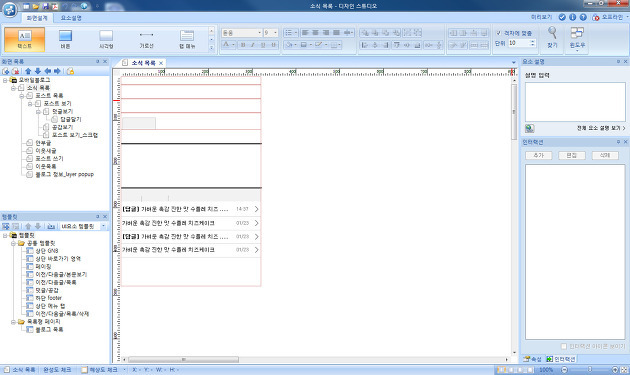Click folder icon in 템플릿 panel toolbar
Viewport: 630px width, 375px height.
point(51,226)
